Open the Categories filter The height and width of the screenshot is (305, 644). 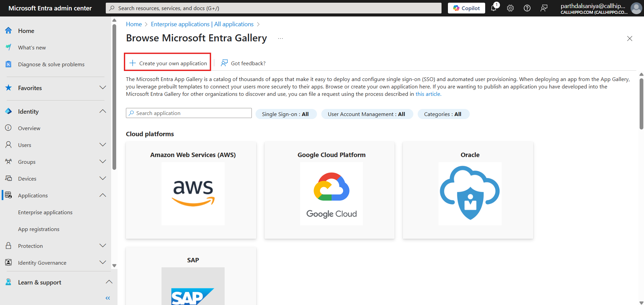tap(443, 114)
